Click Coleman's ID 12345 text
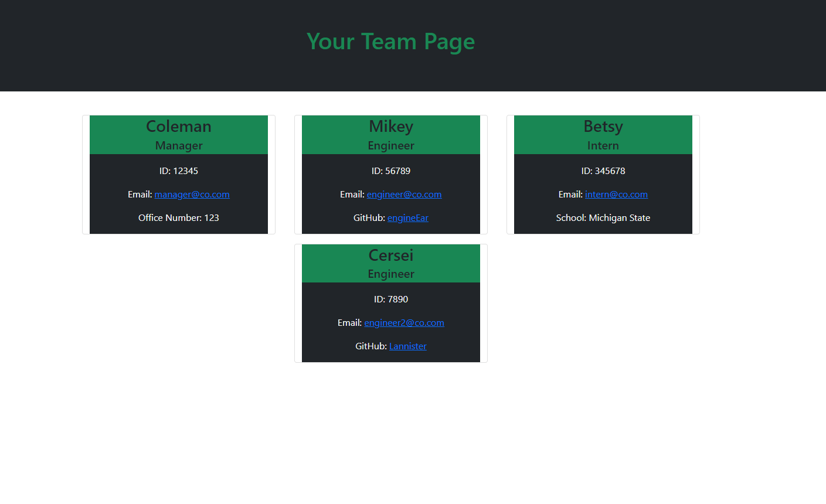 tap(179, 171)
